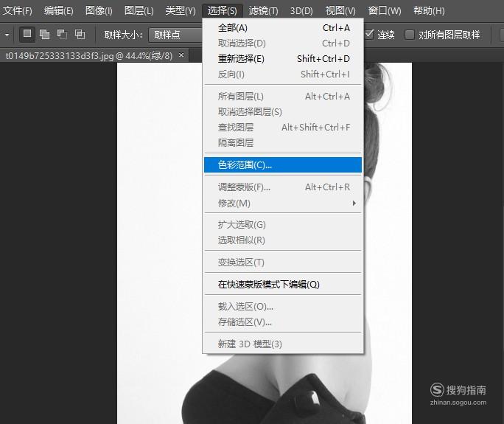Choose the Subtract from Selection icon

(62, 34)
